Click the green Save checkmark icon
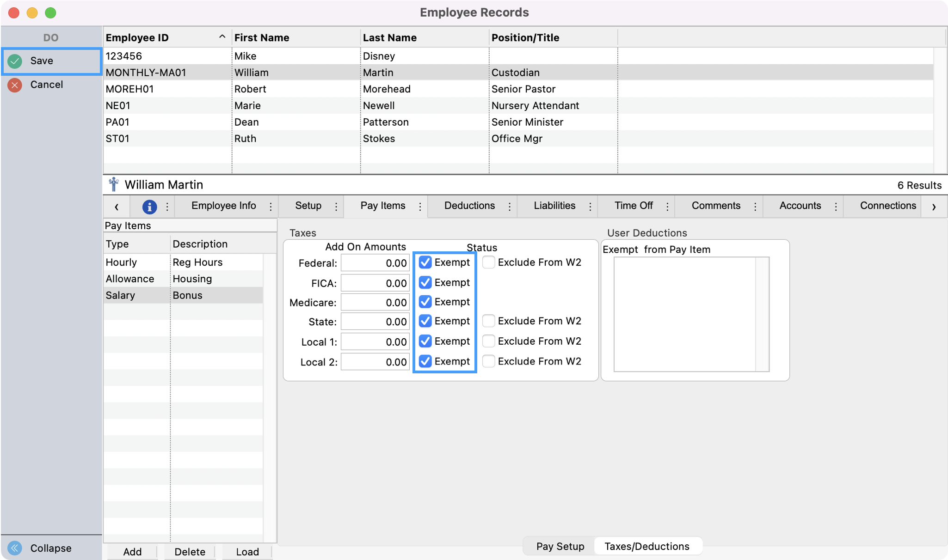Viewport: 948px width, 560px height. point(15,61)
